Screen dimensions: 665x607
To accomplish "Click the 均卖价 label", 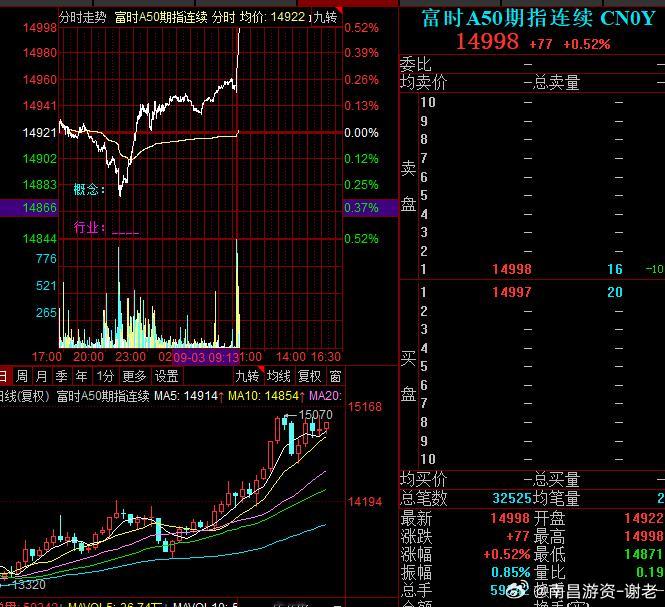I will click(x=423, y=82).
